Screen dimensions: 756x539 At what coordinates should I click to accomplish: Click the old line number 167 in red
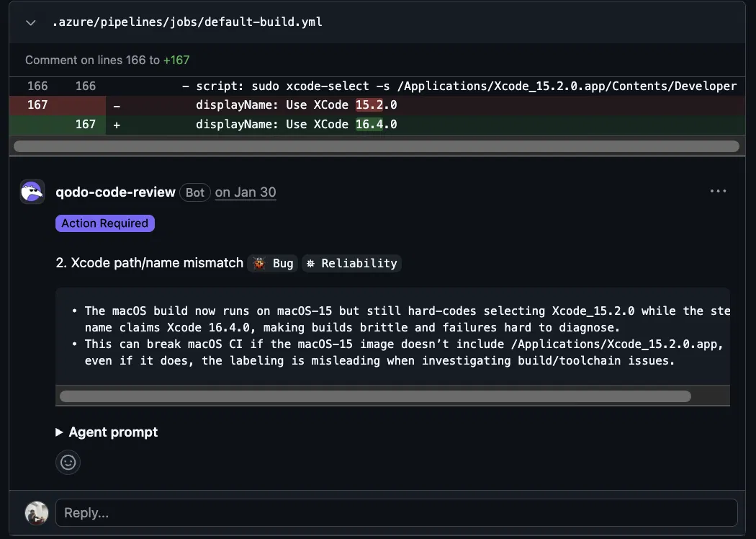[x=37, y=105]
